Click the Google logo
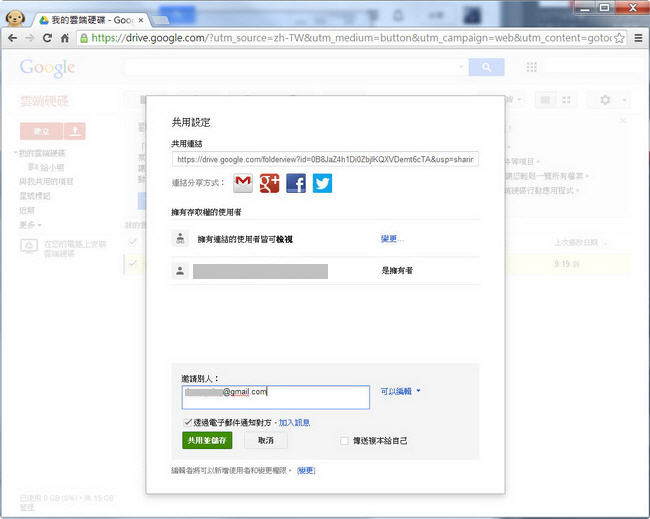Screen dimensions: 650x519 click(47, 68)
